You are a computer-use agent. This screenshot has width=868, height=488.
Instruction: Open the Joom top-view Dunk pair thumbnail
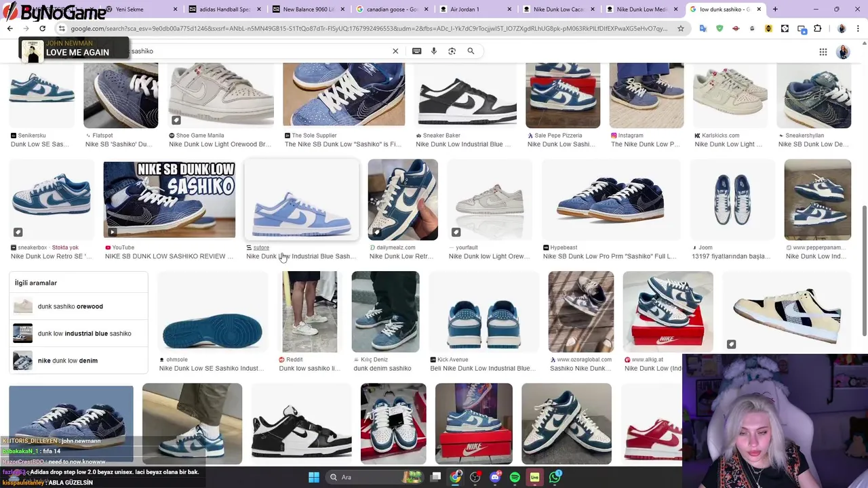(x=732, y=200)
